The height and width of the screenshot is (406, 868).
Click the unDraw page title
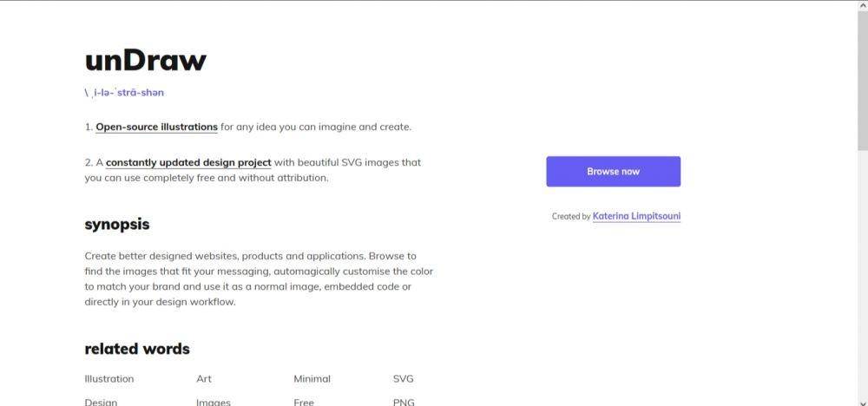pyautogui.click(x=146, y=60)
